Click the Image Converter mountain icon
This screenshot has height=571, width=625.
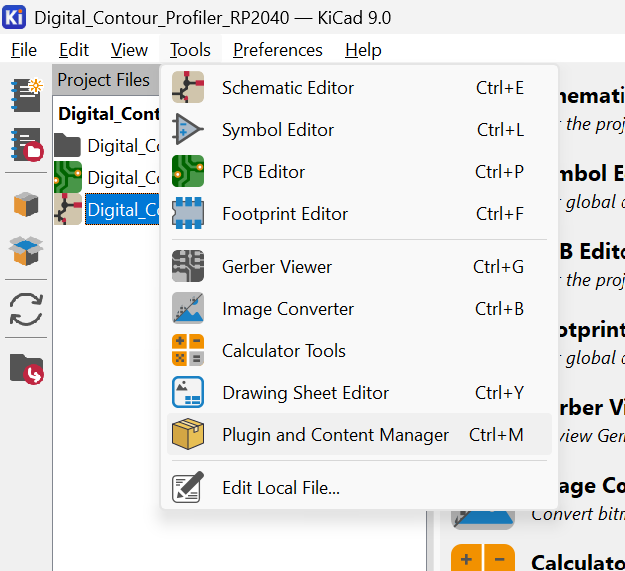pyautogui.click(x=188, y=308)
